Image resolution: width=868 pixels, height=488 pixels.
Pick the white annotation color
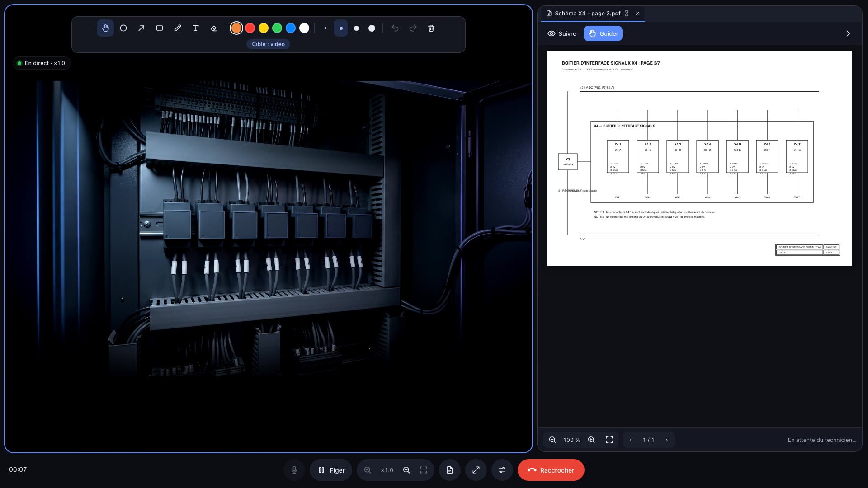304,28
